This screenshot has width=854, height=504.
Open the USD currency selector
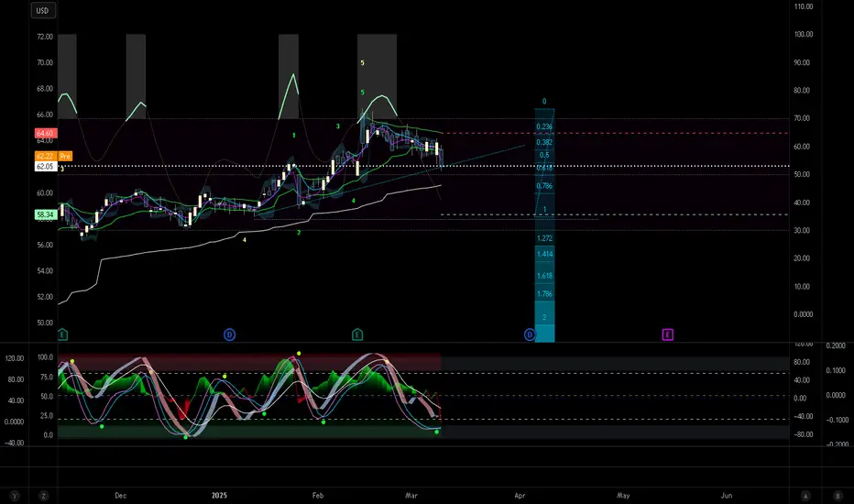click(42, 10)
